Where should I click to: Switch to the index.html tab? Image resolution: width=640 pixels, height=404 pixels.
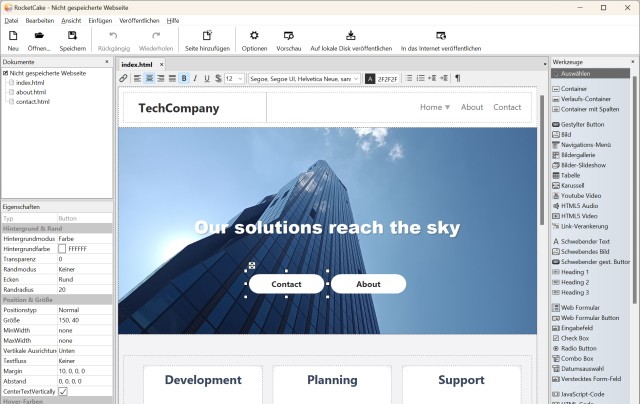point(137,64)
